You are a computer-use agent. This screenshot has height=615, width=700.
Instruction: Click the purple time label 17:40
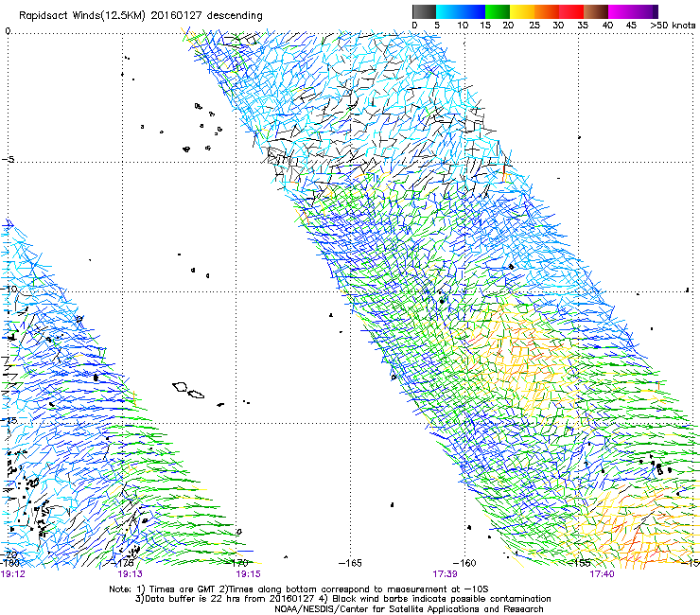602,574
